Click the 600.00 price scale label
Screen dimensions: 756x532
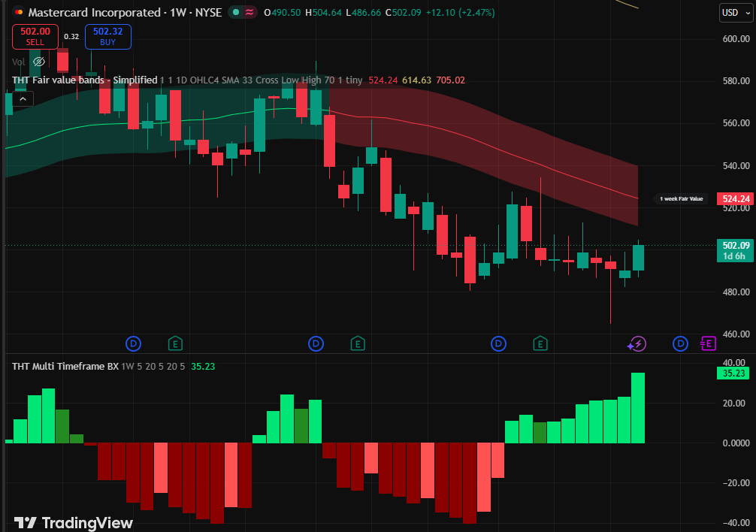pyautogui.click(x=736, y=39)
